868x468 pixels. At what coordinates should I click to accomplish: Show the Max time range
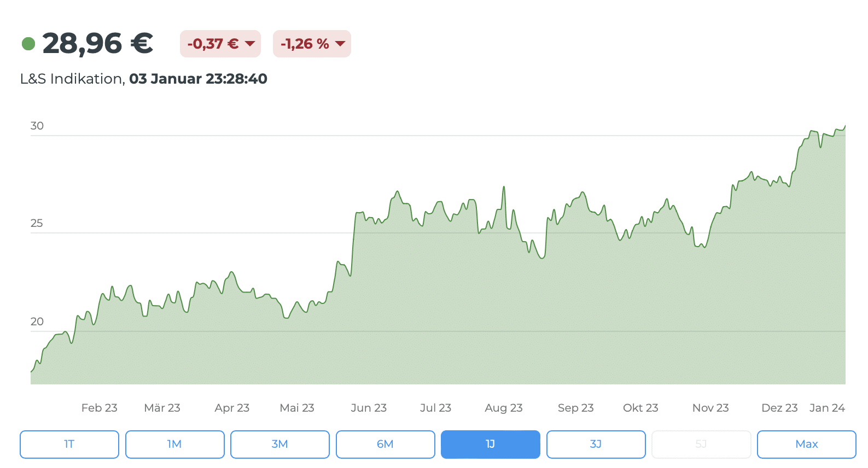(807, 444)
